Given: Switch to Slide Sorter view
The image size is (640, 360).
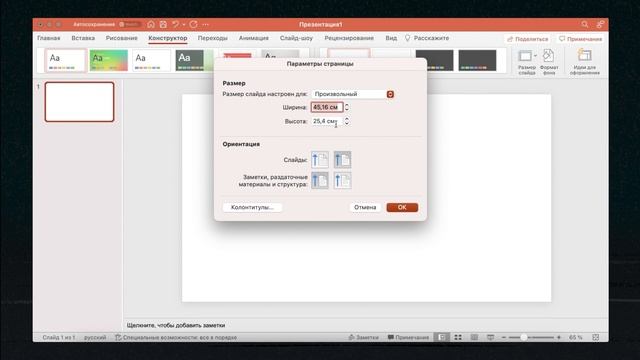Looking at the screenshot, I should pos(458,338).
